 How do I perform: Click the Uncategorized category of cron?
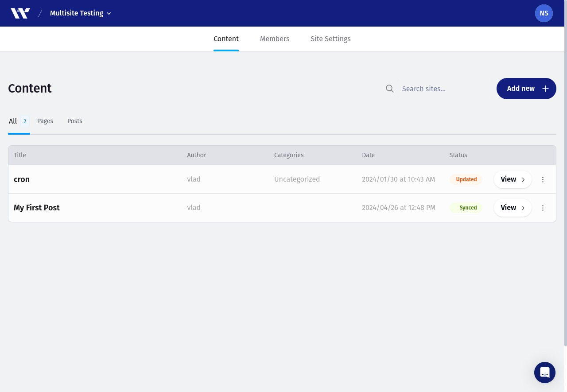(297, 179)
